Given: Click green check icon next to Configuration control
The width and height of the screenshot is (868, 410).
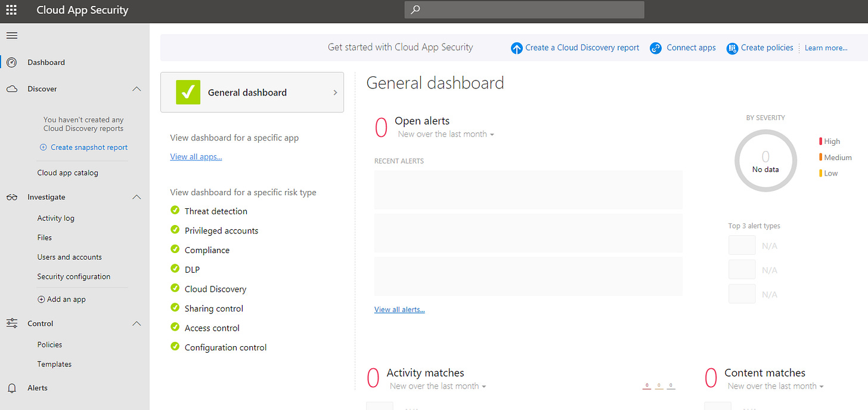Looking at the screenshot, I should (x=175, y=346).
